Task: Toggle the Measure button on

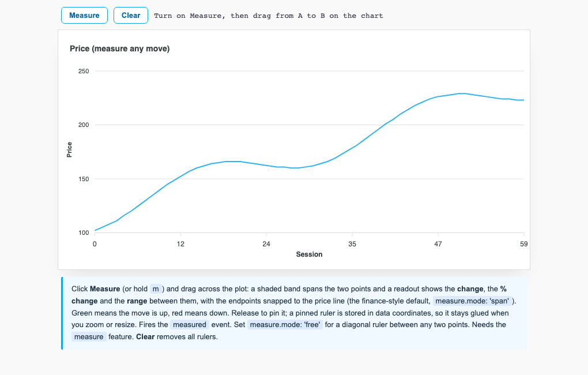Action: coord(84,16)
